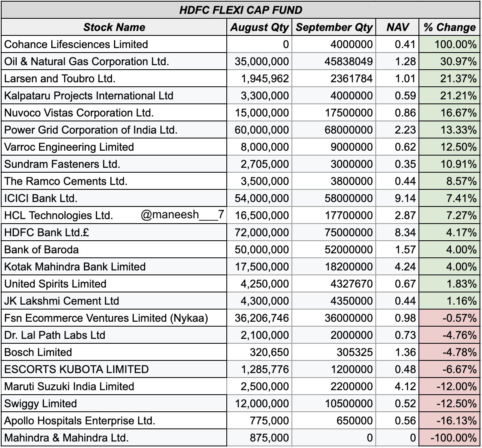The image size is (482, 448).
Task: Click the 'Bosch Limited' cell
Action: (x=114, y=352)
